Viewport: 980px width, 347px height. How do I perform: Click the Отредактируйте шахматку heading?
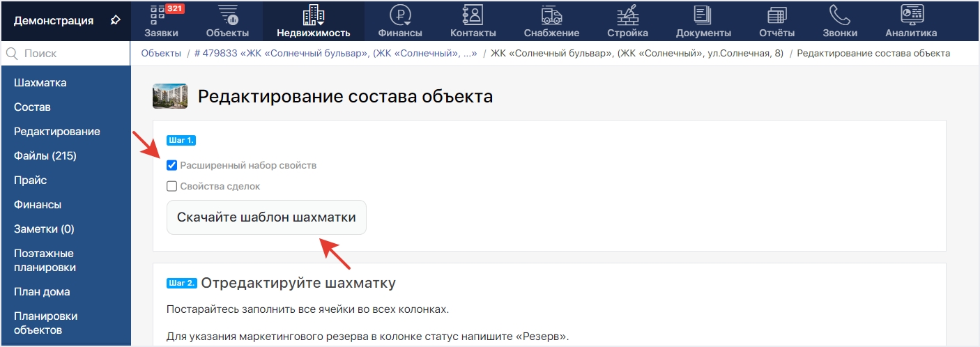pyautogui.click(x=298, y=284)
